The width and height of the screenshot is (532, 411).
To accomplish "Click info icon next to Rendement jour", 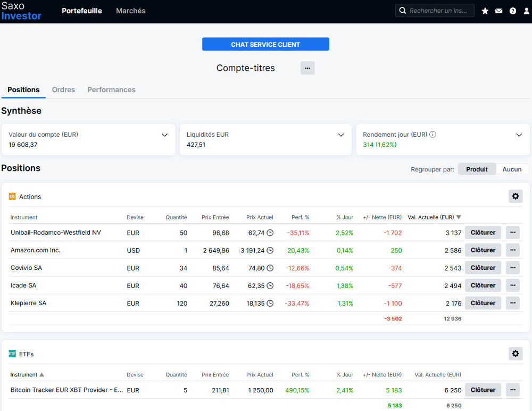I will pyautogui.click(x=433, y=135).
